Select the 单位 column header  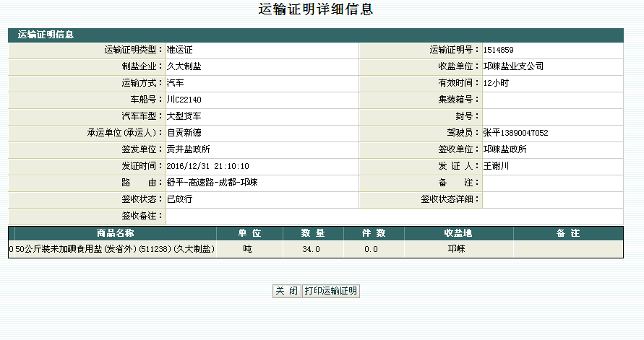click(249, 233)
